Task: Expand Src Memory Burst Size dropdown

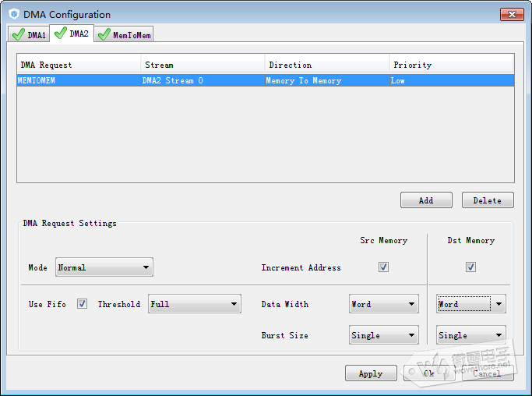Action: 383,335
